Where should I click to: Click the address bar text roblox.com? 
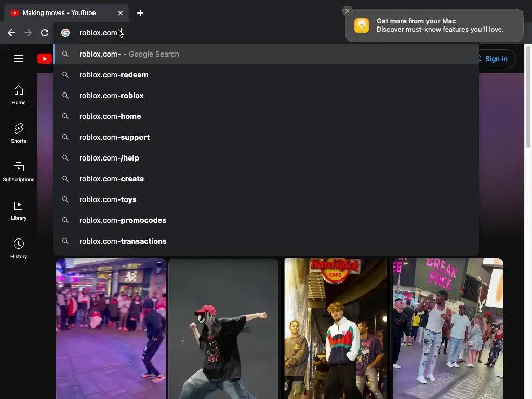[98, 33]
